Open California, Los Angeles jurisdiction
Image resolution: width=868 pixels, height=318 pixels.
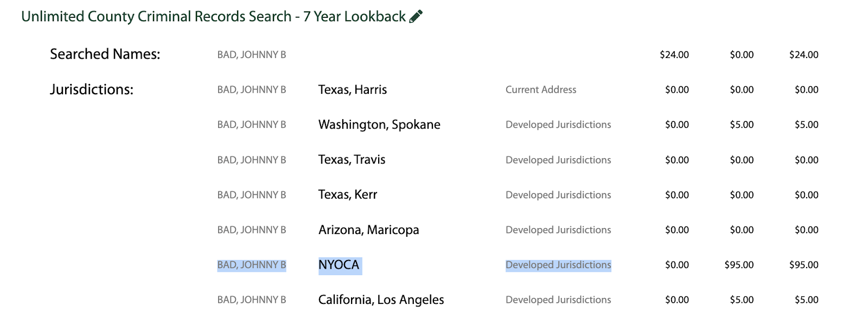point(381,300)
